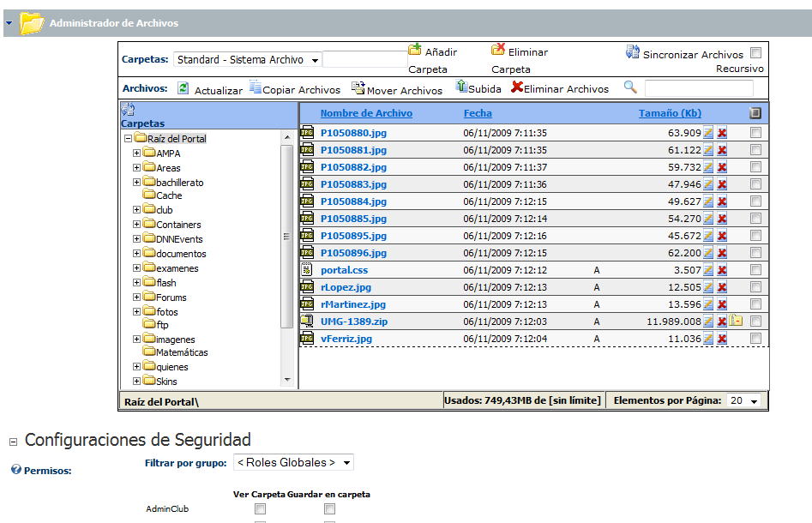The image size is (812, 523).
Task: Check the box for P1050895.jpg
Action: point(755,235)
